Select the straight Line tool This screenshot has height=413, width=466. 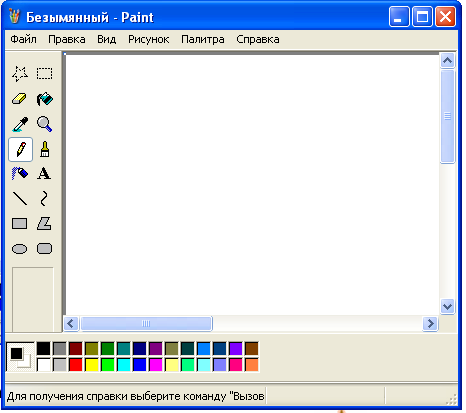click(20, 199)
